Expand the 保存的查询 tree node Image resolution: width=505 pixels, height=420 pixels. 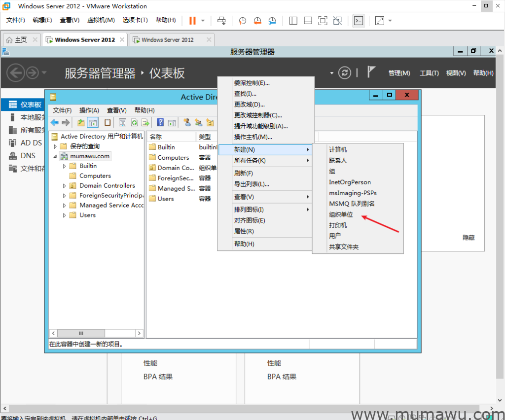(x=55, y=146)
